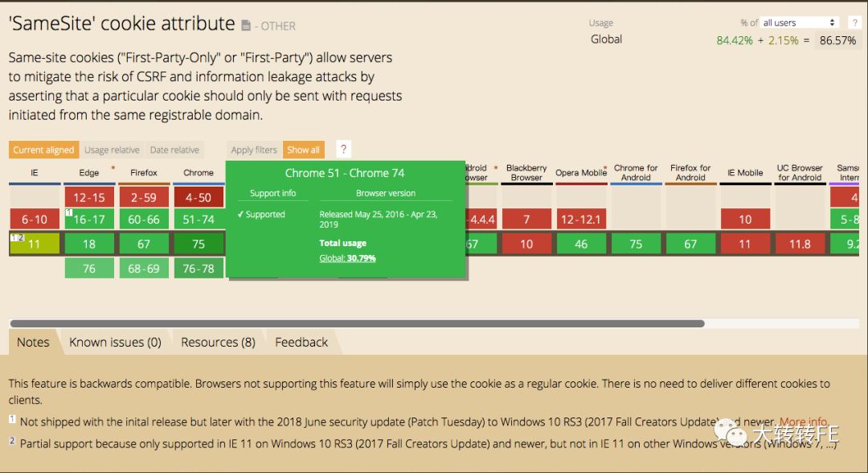Select the Edge 76 cell
This screenshot has width=868, height=473.
(89, 269)
